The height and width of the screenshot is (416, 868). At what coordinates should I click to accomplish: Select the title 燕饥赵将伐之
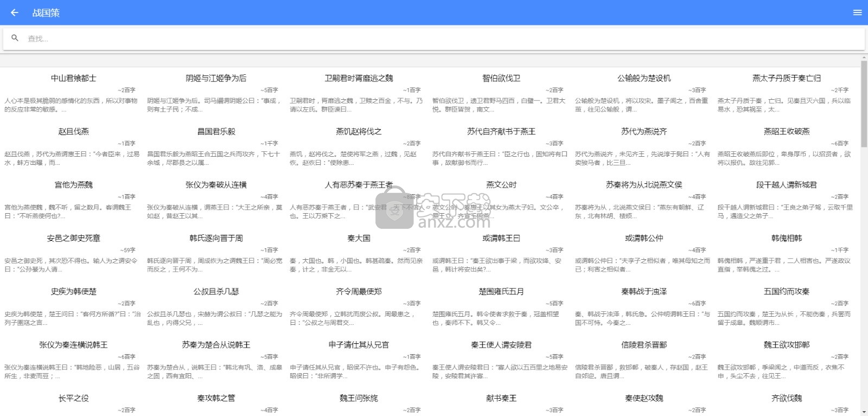(x=359, y=131)
